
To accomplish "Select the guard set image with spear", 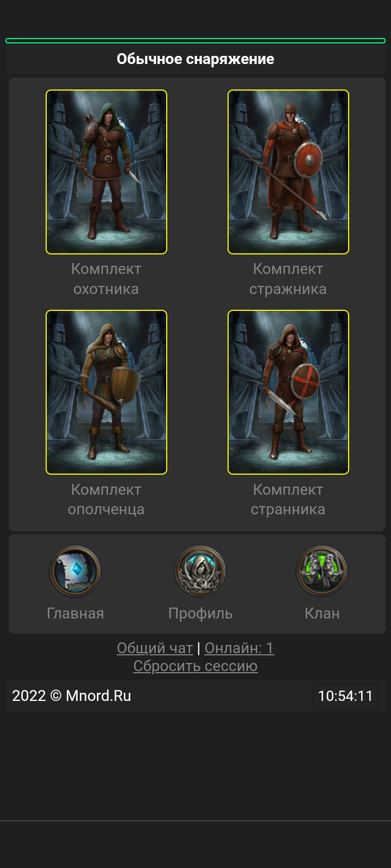I will coord(288,172).
